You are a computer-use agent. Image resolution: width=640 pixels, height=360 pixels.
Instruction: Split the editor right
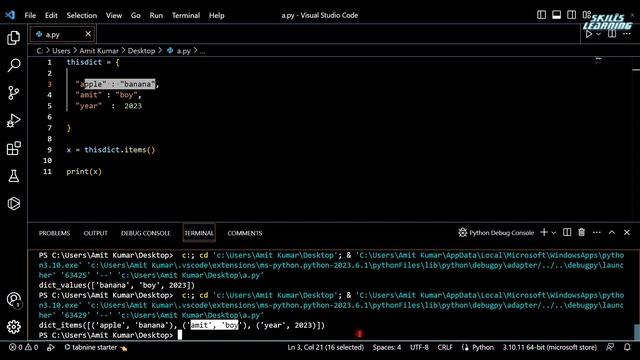(612, 34)
